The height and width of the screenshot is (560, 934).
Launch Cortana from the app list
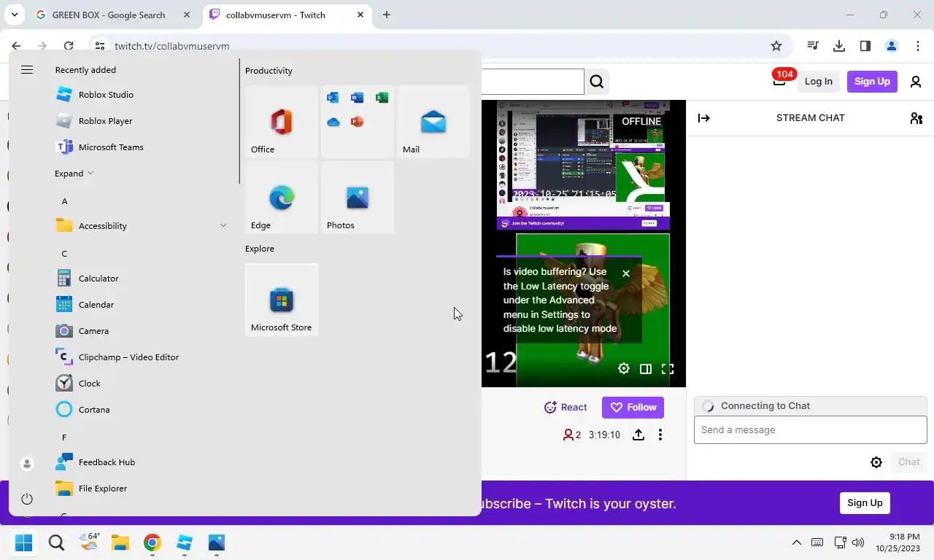(141, 410)
